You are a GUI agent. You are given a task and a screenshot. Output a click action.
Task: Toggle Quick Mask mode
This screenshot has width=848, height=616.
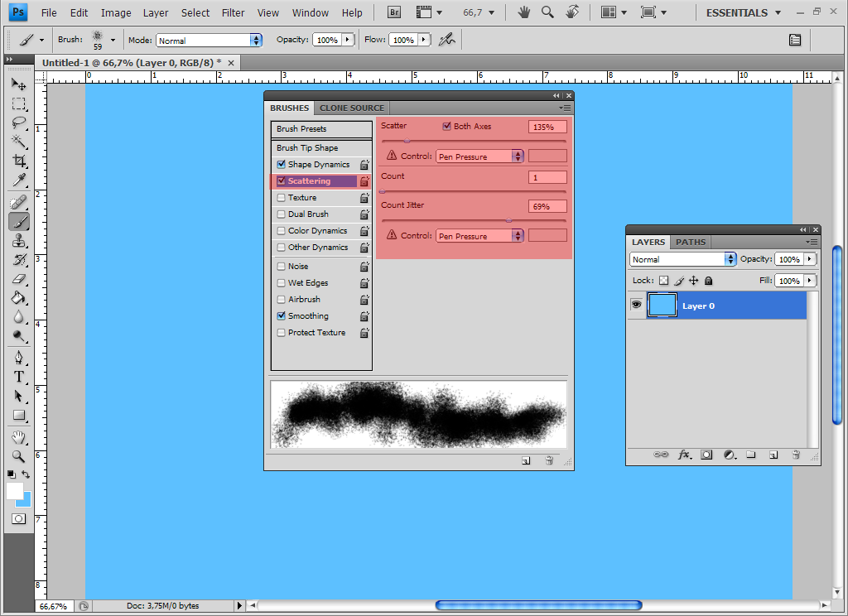(18, 518)
